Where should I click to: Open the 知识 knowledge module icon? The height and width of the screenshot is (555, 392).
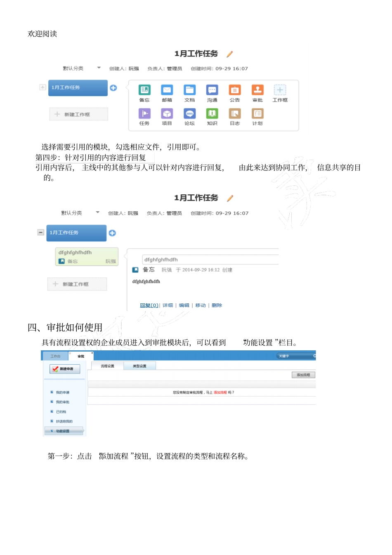coord(212,113)
